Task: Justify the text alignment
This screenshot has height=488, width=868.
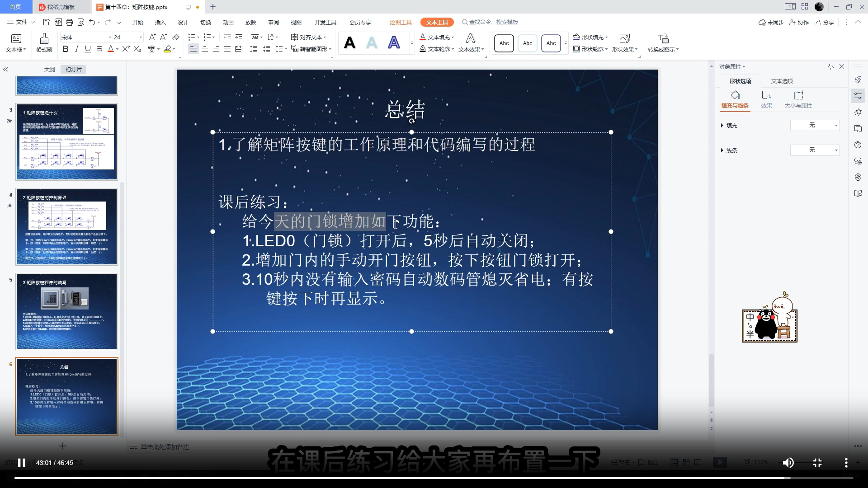Action: (227, 49)
